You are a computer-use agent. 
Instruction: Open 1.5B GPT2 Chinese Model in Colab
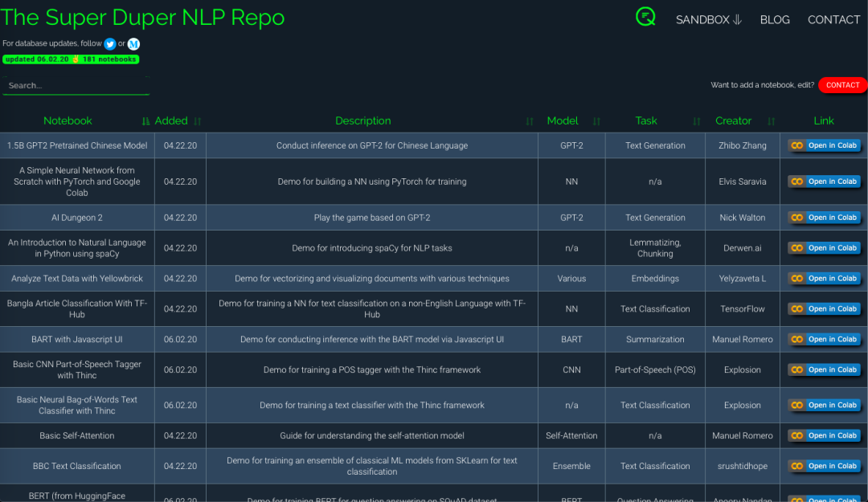click(825, 145)
